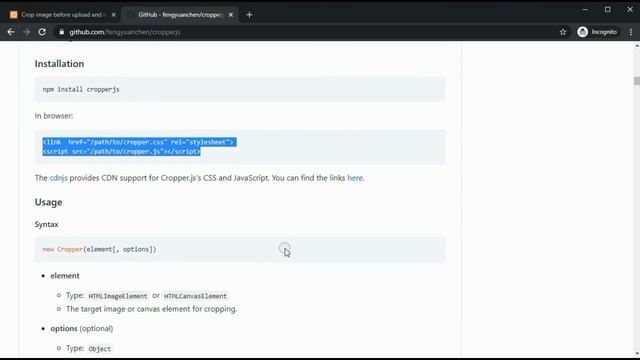The width and height of the screenshot is (640, 360).
Task: Bookmark this page with the star icon
Action: point(563,32)
